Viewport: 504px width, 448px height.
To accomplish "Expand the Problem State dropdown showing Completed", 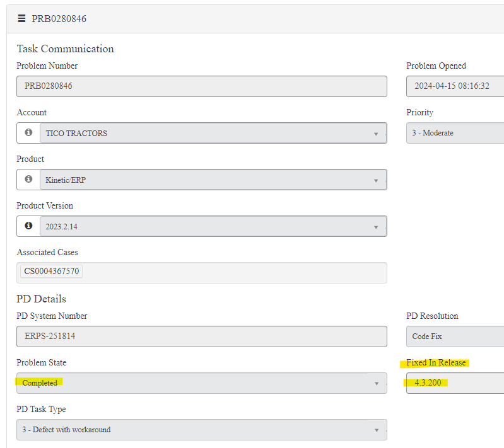I will pyautogui.click(x=376, y=383).
